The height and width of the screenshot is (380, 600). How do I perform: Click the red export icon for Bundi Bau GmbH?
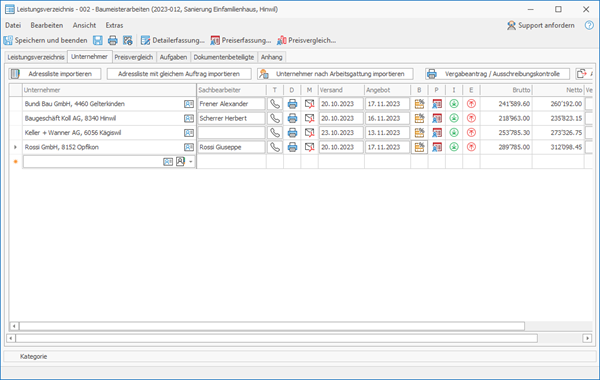pos(471,104)
